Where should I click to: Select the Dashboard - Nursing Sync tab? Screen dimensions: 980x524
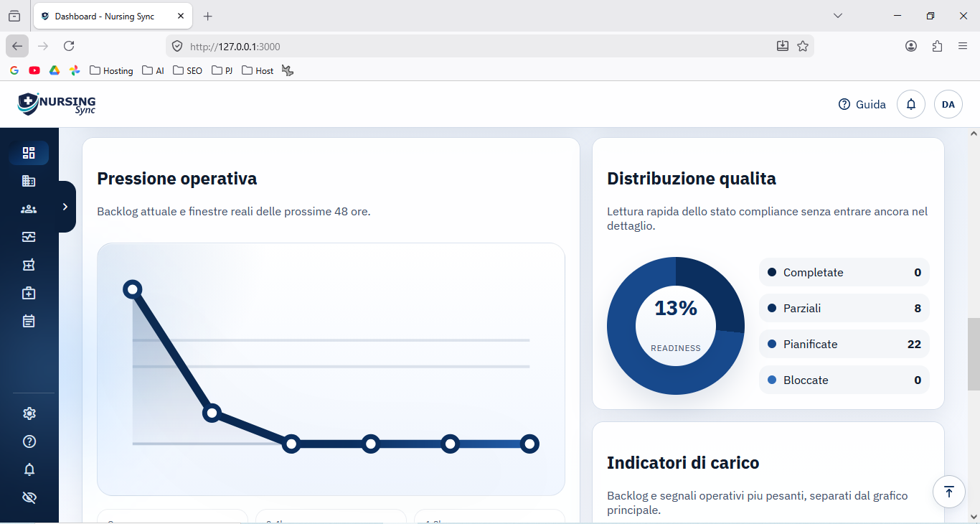112,16
